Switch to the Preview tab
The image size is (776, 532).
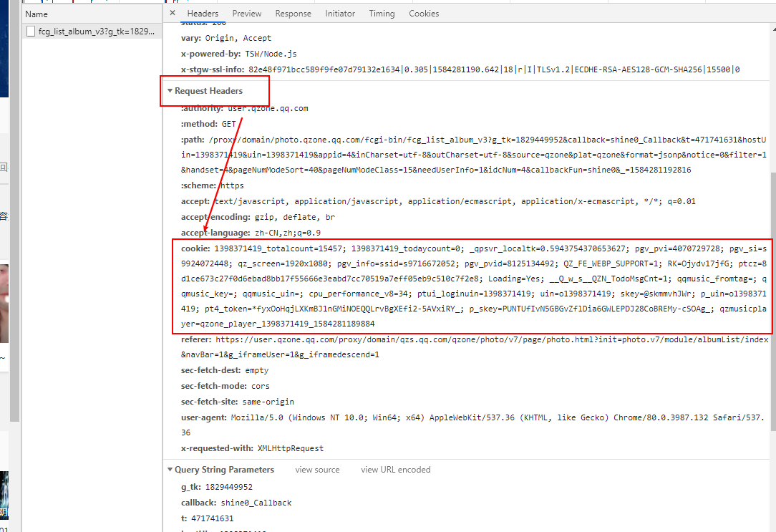point(246,13)
